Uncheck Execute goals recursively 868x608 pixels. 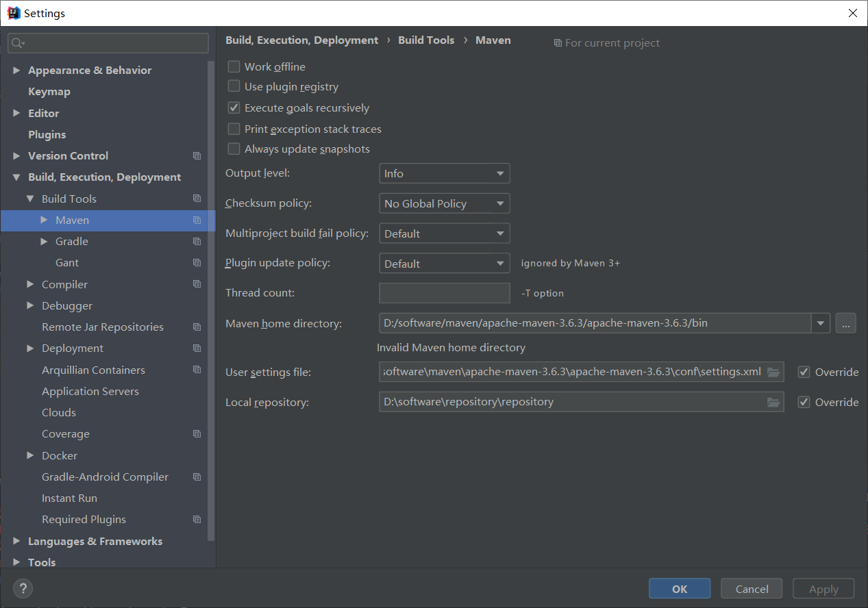click(x=234, y=107)
